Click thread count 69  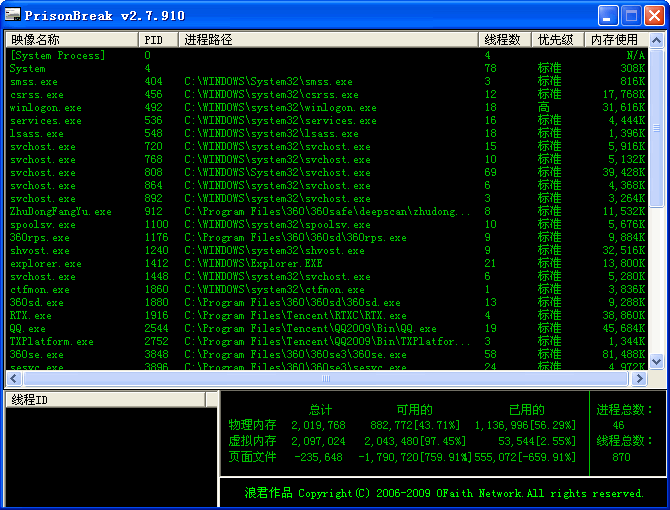[x=491, y=173]
